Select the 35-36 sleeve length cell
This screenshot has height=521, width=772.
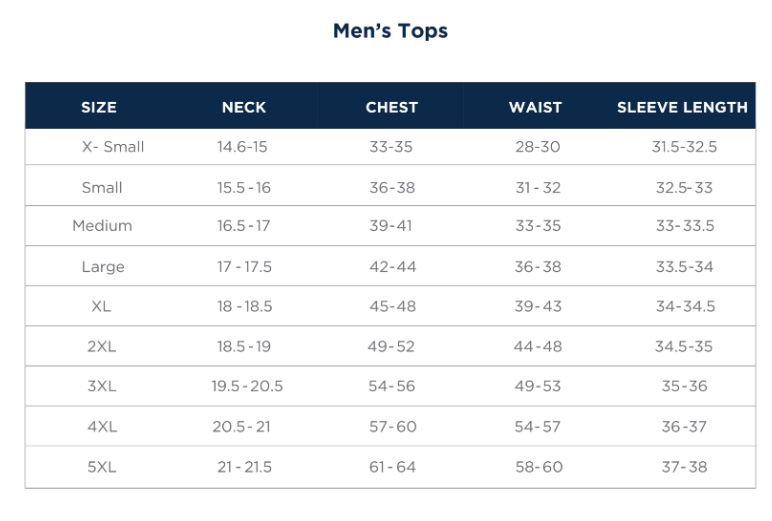click(x=684, y=386)
